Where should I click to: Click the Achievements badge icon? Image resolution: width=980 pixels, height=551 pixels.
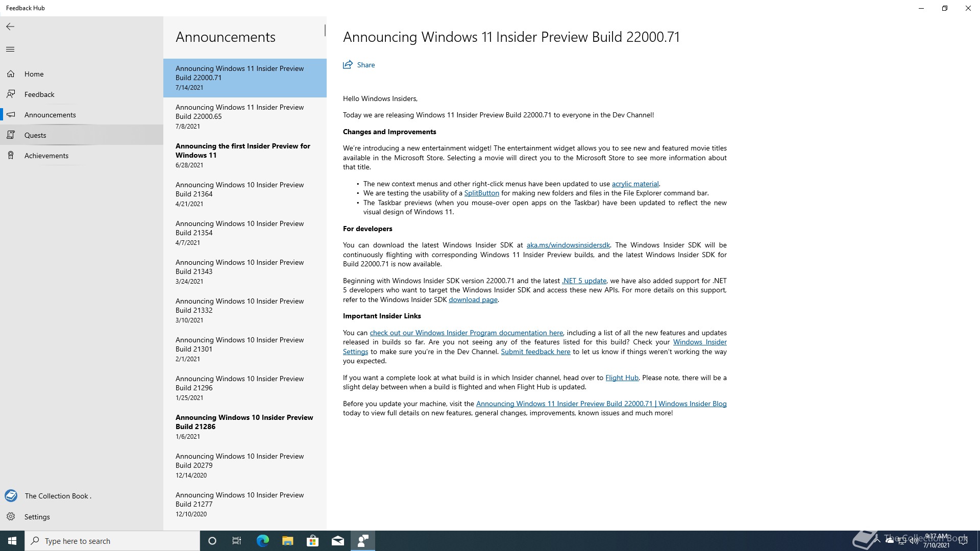[x=11, y=156]
